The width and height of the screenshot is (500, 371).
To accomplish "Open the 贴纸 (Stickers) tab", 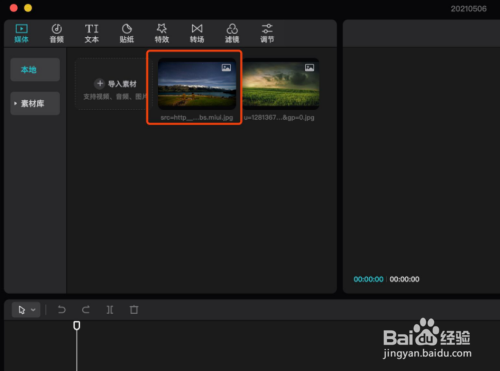I will point(127,33).
